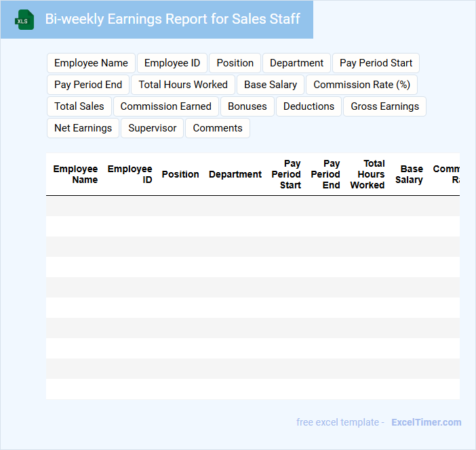Click the Employee Name table column header
This screenshot has width=476, height=450.
(75, 174)
